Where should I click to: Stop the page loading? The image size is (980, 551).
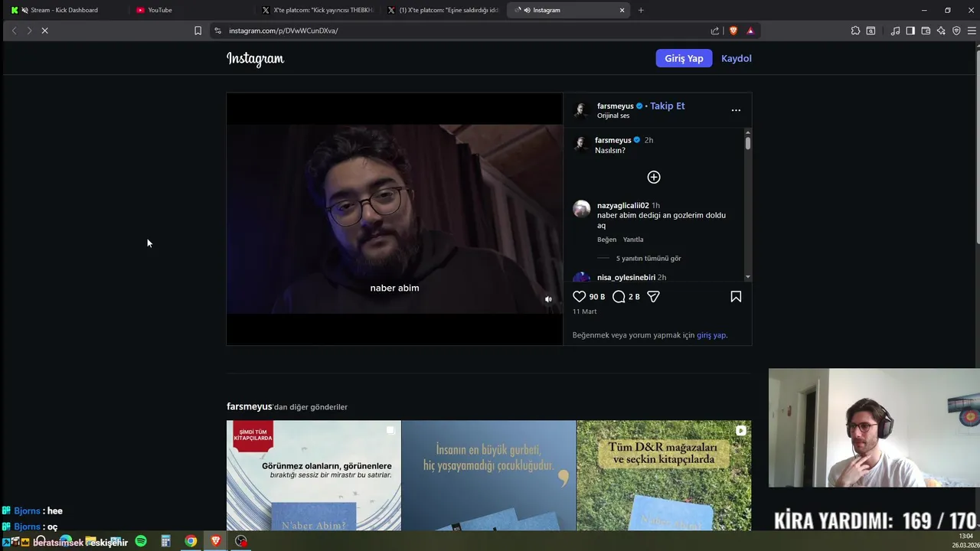coord(44,31)
